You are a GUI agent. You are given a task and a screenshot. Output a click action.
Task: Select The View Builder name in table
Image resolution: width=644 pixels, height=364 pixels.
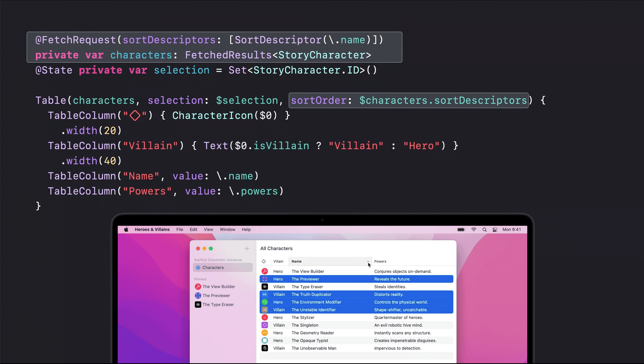click(x=308, y=271)
